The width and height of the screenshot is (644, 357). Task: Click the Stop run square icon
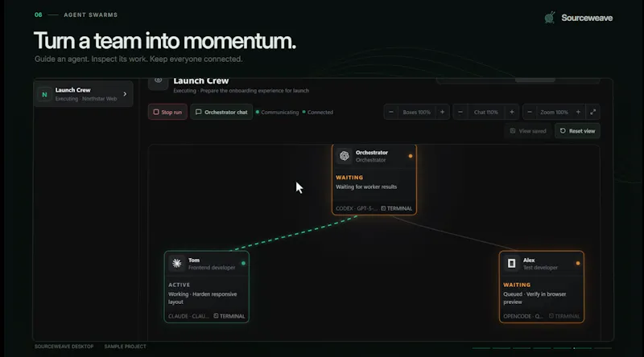point(156,112)
